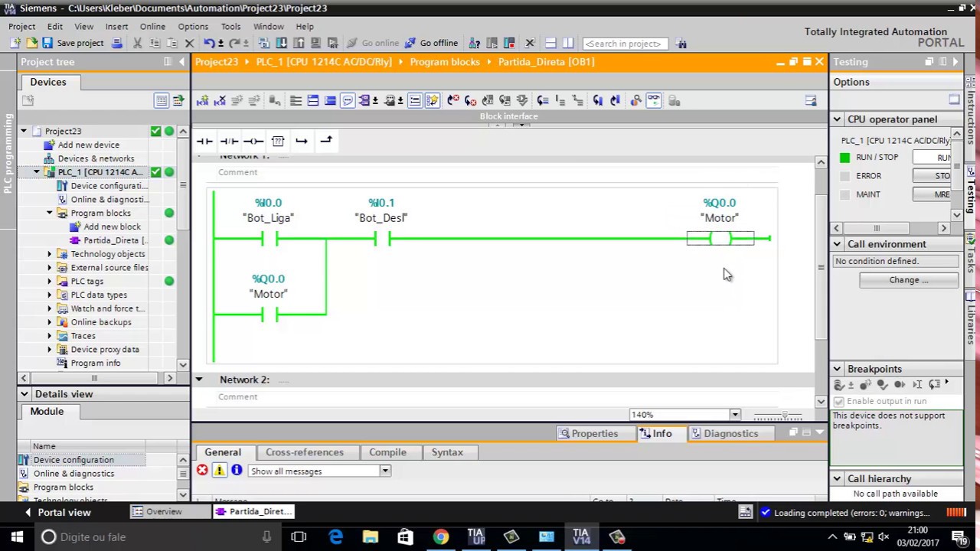Click the disabled Go online button
980x551 pixels.
pos(373,44)
